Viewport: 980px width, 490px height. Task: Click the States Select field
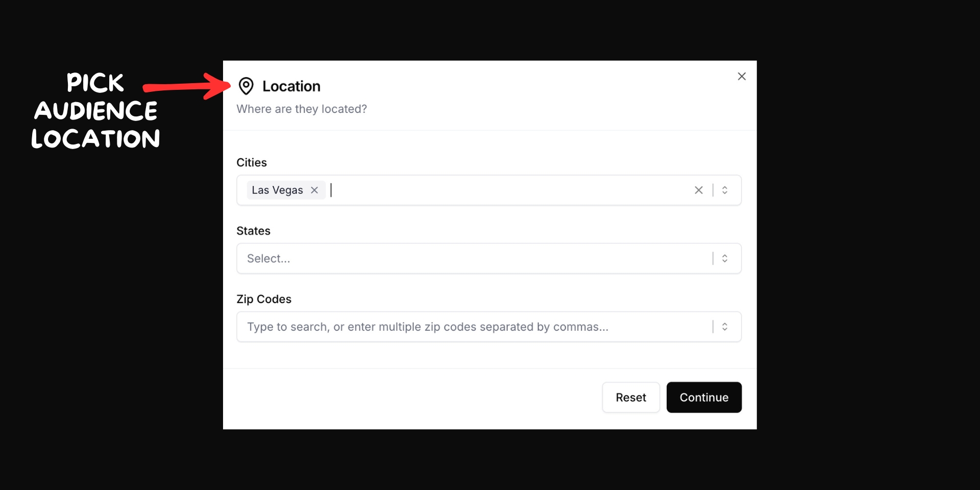(x=459, y=258)
